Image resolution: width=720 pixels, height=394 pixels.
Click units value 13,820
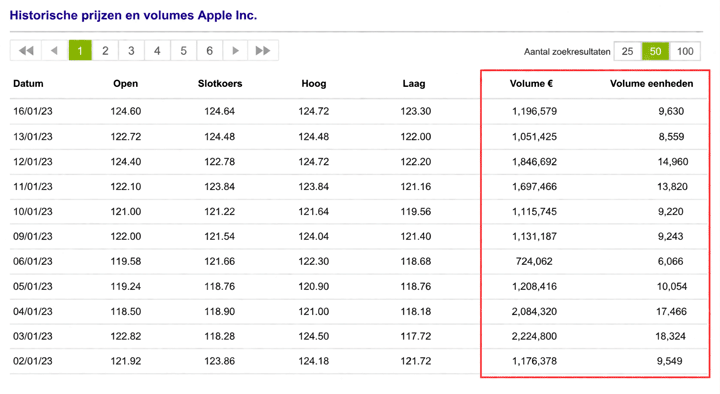(672, 186)
